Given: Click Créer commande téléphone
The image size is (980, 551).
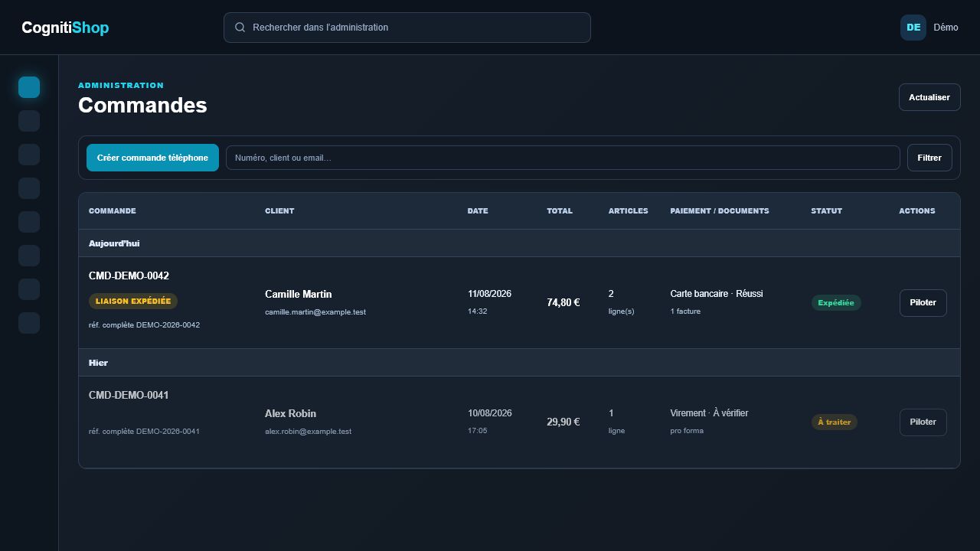Looking at the screenshot, I should (152, 158).
